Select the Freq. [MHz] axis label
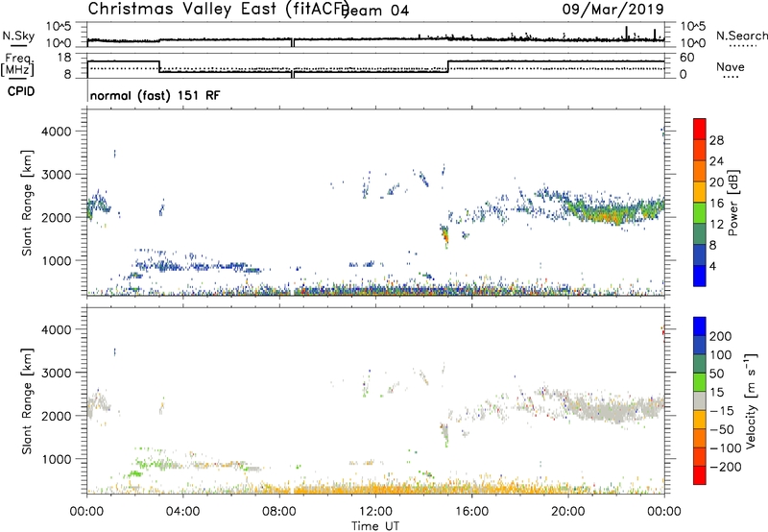768x532 pixels. click(18, 65)
